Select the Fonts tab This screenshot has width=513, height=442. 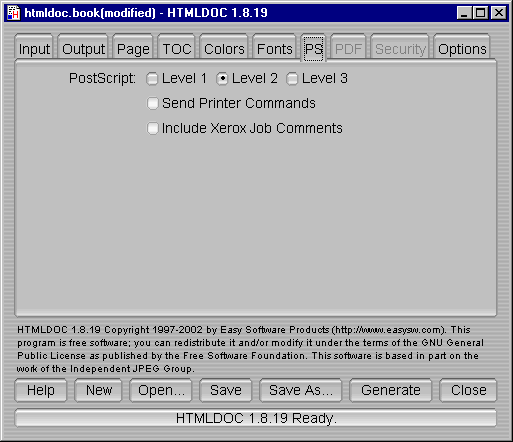coord(274,49)
